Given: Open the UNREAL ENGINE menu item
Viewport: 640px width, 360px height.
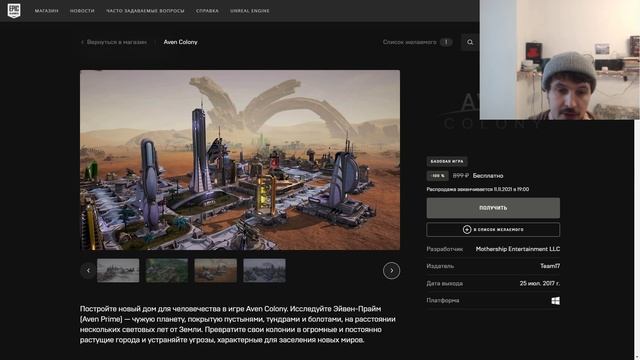Looking at the screenshot, I should coord(250,11).
